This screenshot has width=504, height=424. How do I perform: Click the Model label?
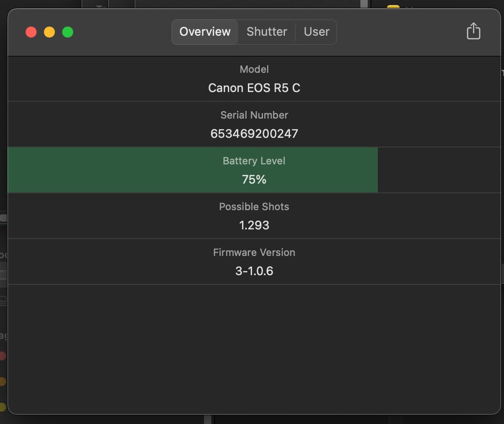[254, 69]
